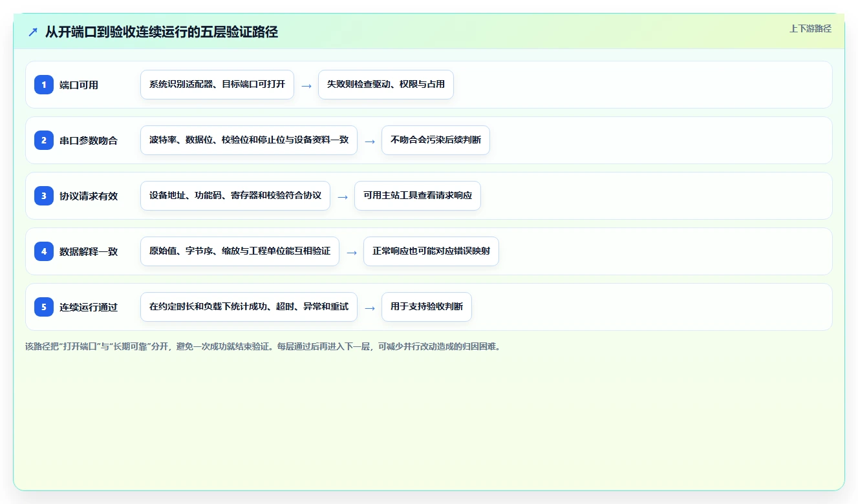Click the arrow icon beside the title
Image resolution: width=858 pixels, height=504 pixels.
tap(33, 32)
